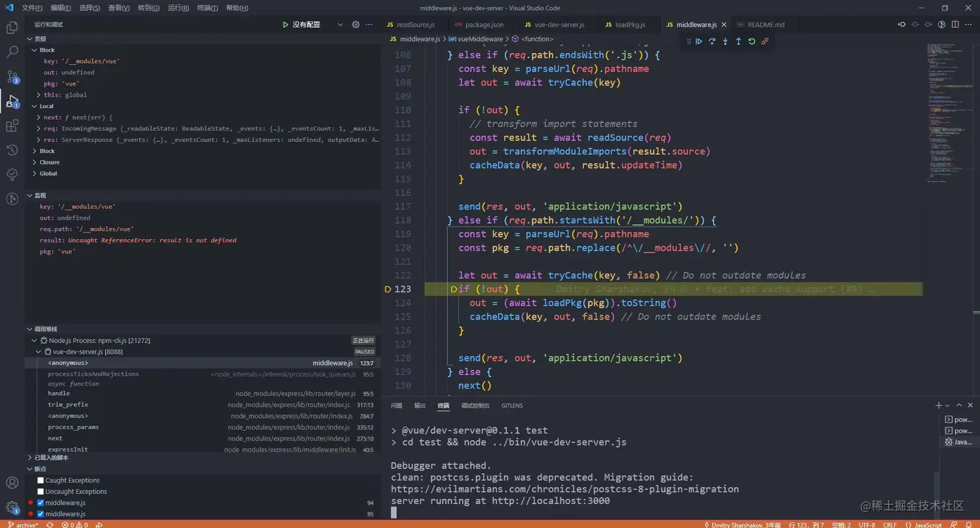Viewport: 980px width, 528px height.
Task: Click the archive branch in status bar
Action: tap(23, 524)
